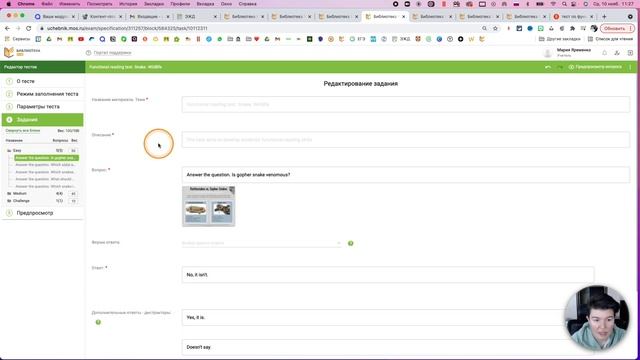
Task: Expand the Challenge block folder
Action: pos(9,201)
